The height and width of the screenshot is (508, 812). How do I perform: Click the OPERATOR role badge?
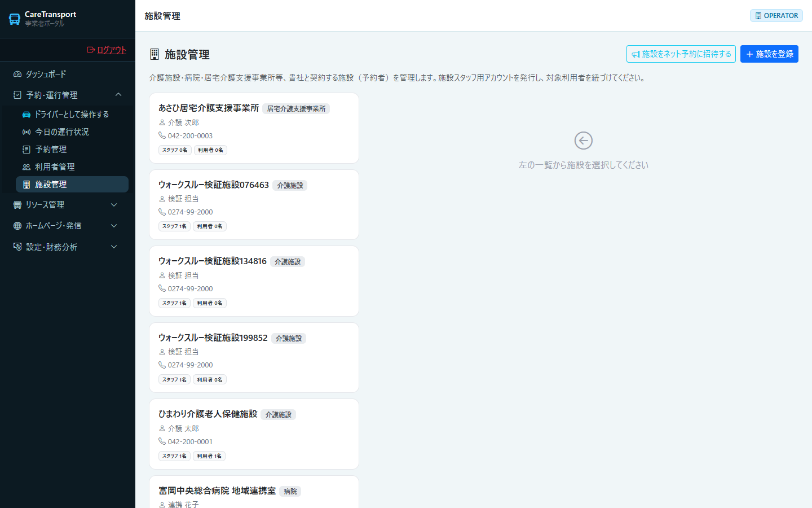point(776,16)
